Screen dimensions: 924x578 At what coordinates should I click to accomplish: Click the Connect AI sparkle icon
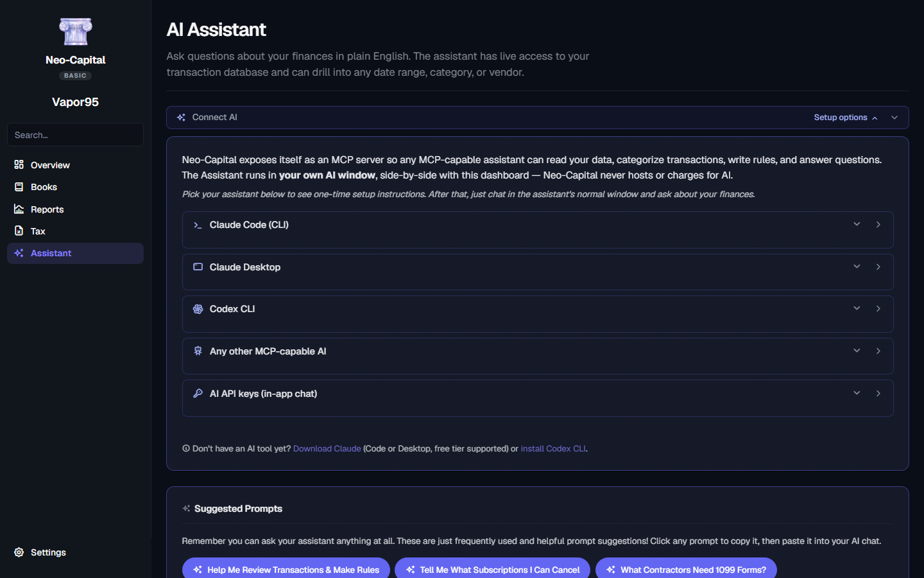[x=181, y=118]
